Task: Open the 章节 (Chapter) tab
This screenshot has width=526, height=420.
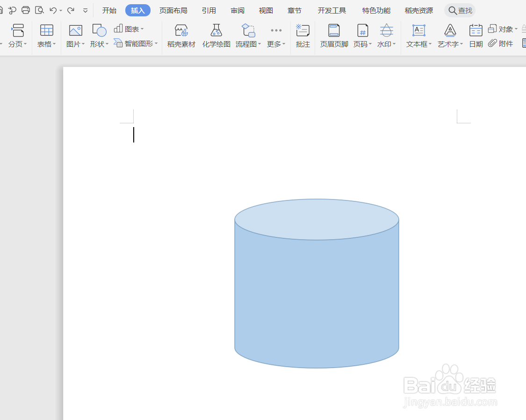Action: (295, 10)
